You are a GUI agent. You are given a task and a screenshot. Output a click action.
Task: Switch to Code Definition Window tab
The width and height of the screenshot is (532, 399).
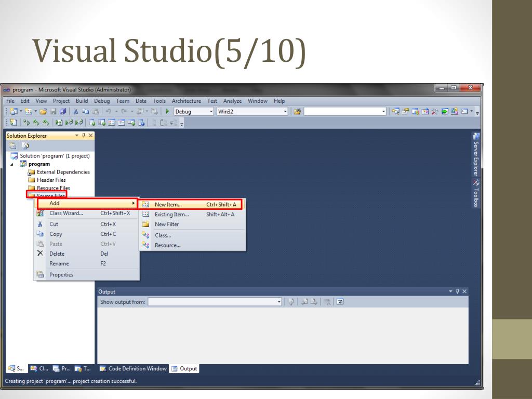click(x=133, y=368)
